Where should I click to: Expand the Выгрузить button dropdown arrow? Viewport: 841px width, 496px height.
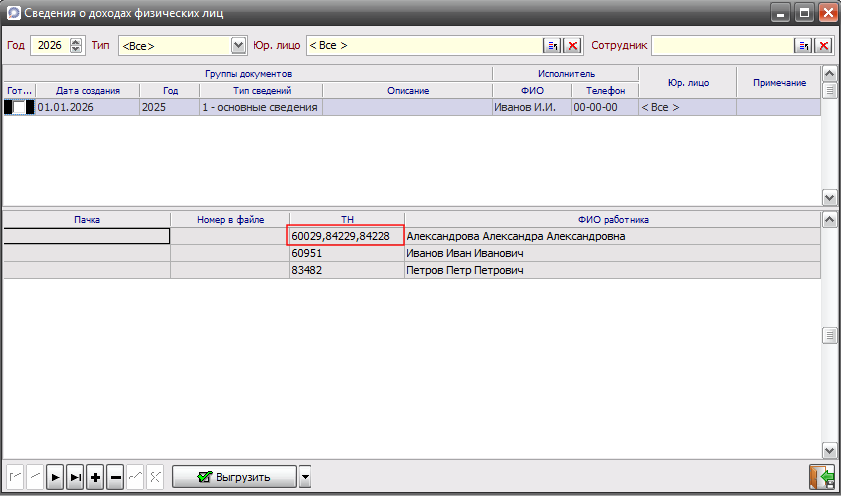click(x=305, y=477)
